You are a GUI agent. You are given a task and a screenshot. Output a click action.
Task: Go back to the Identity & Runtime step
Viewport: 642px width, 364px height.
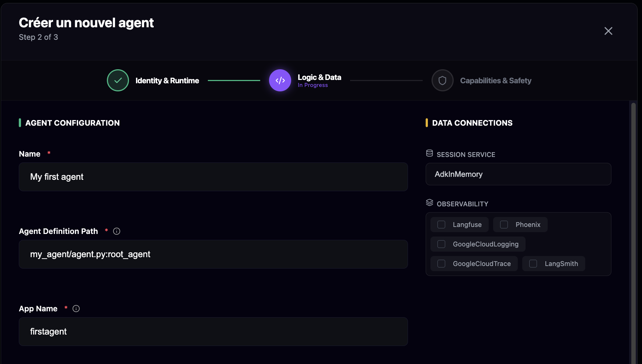(167, 80)
